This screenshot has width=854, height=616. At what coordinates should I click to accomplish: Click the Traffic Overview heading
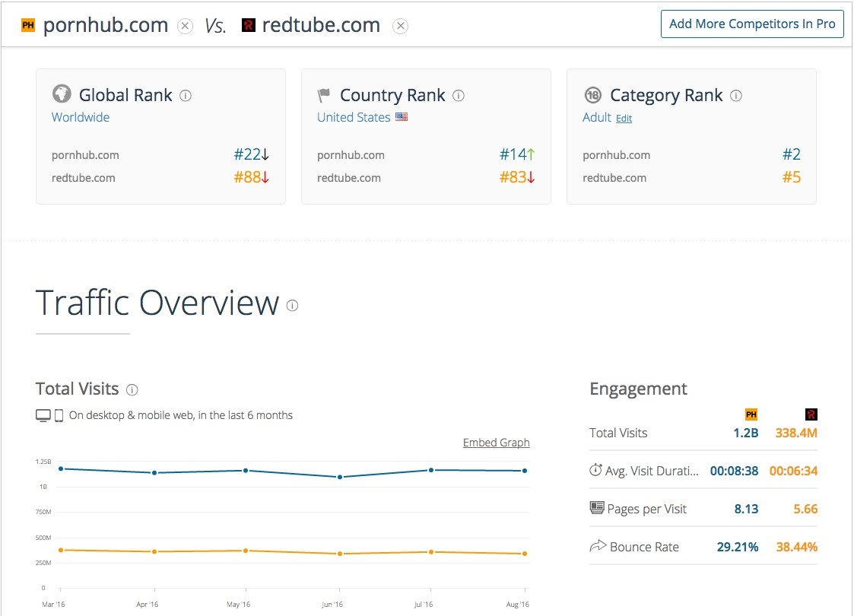[x=157, y=303]
